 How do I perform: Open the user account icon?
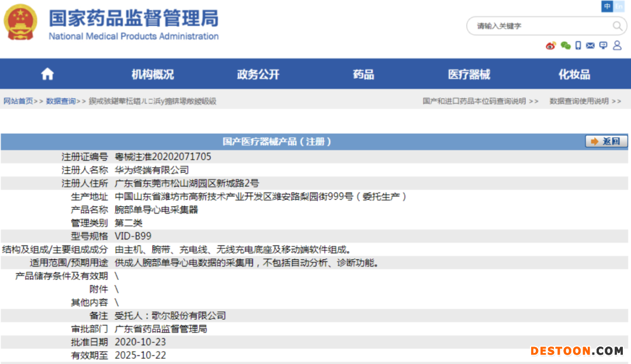617,46
